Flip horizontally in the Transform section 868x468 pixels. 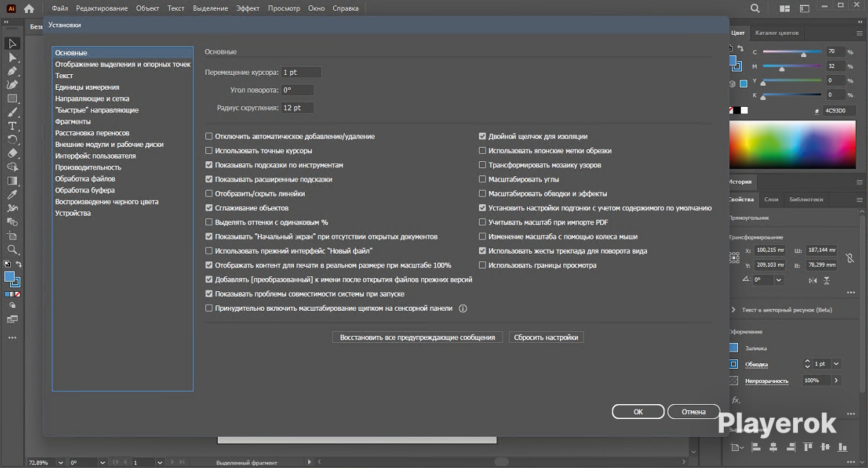point(813,280)
